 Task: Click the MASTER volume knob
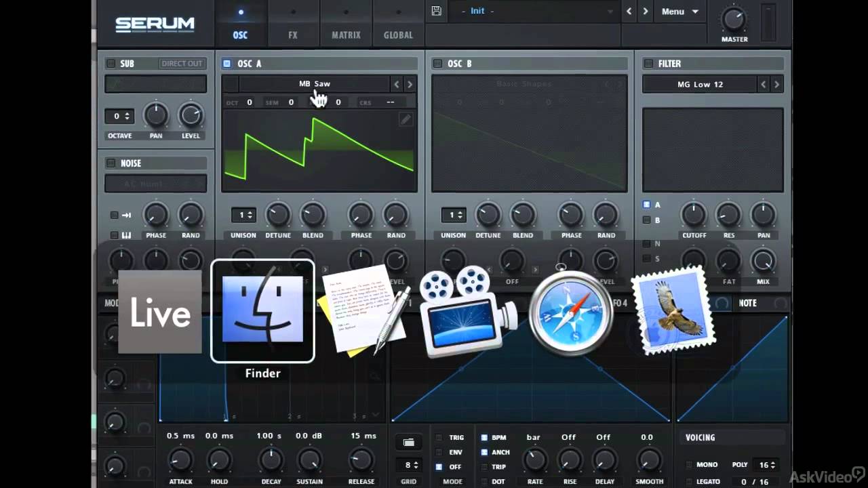(x=734, y=19)
